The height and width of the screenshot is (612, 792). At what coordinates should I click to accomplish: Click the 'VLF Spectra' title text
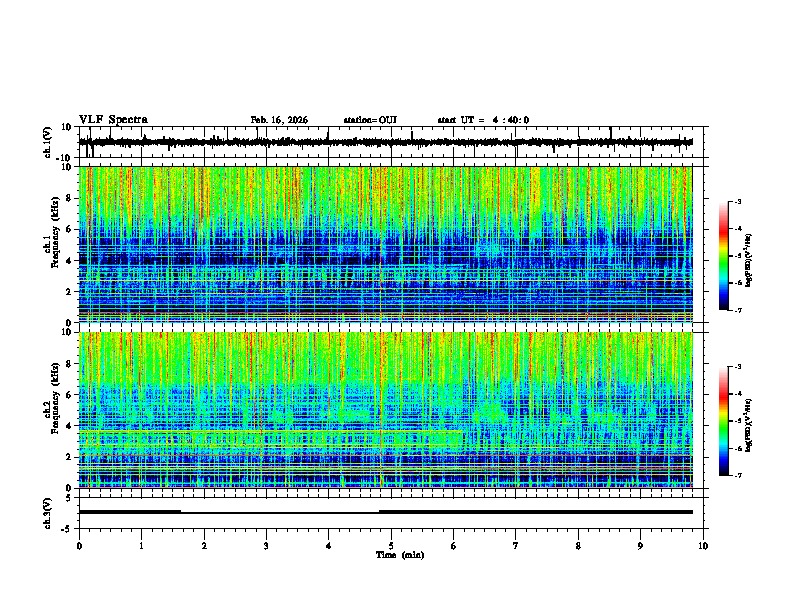click(x=113, y=120)
